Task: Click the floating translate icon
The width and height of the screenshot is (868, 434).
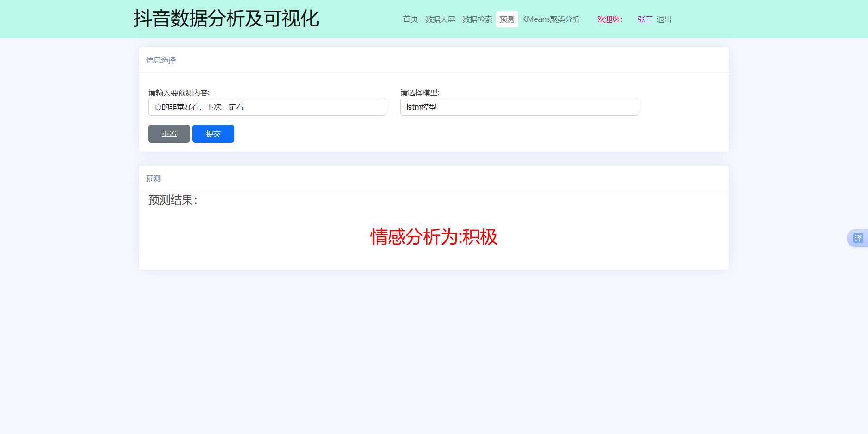Action: coord(858,238)
